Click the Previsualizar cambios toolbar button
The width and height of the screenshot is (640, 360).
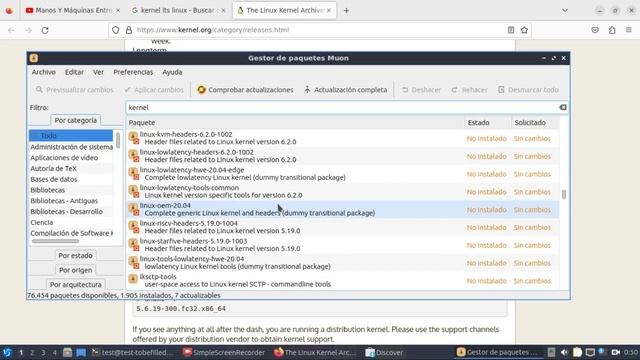74,90
